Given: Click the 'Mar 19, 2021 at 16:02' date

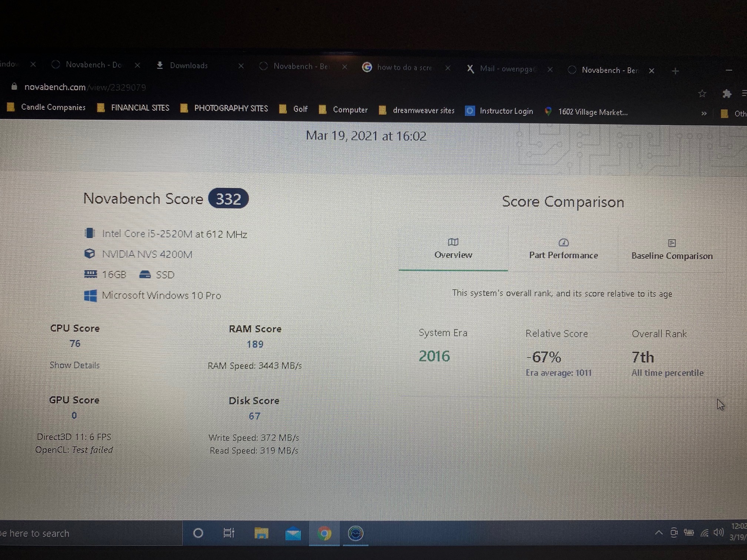Looking at the screenshot, I should pos(366,136).
